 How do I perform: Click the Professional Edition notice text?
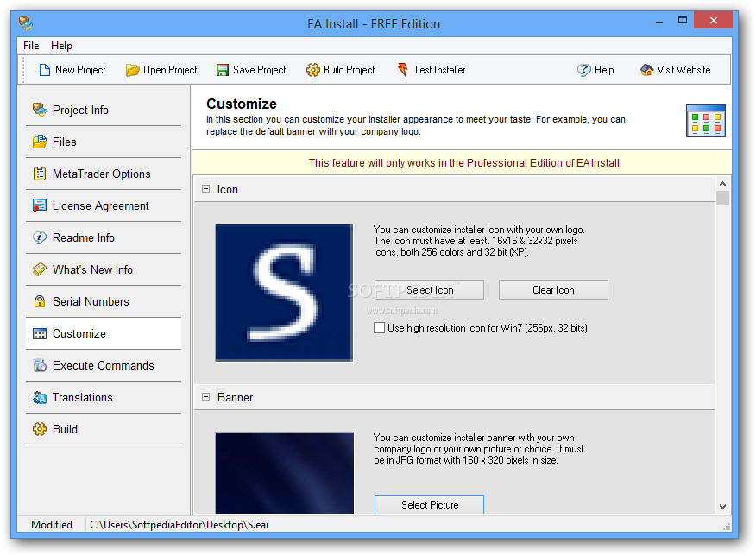(x=465, y=163)
